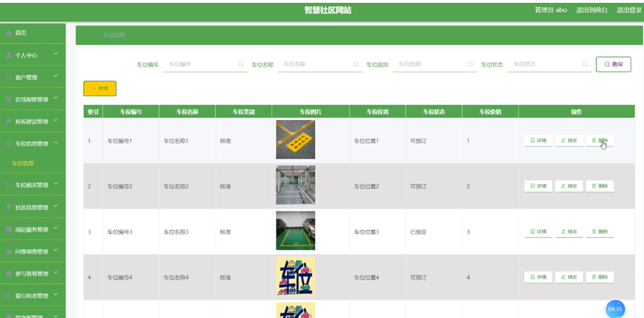Open 详情 for 车位编号2 row
The height and width of the screenshot is (318, 644).
[x=538, y=186]
